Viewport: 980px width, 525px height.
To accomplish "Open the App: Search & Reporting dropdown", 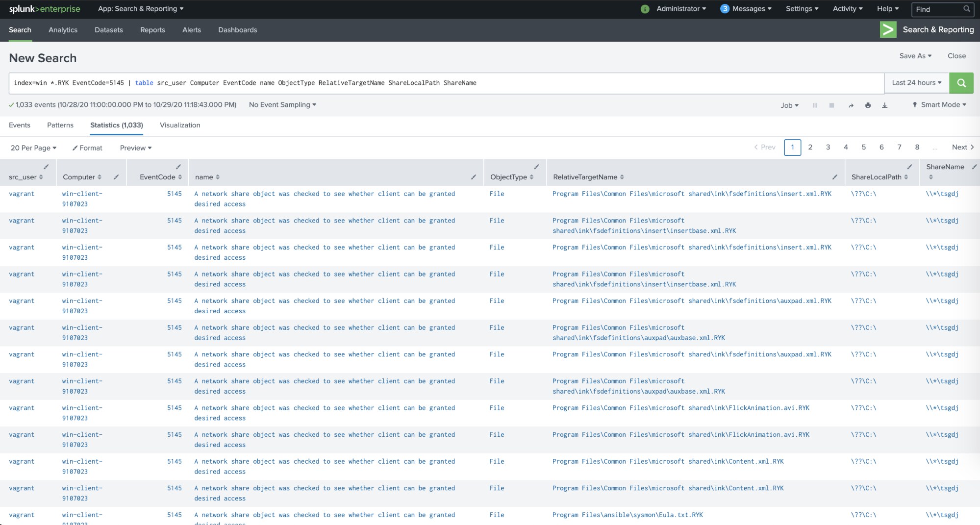I will click(x=141, y=9).
